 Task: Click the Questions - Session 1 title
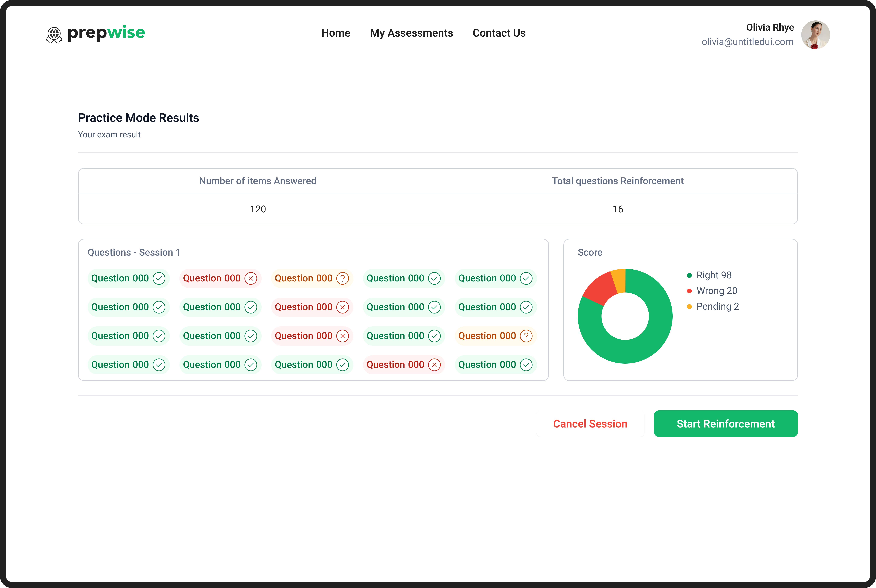[x=134, y=252]
